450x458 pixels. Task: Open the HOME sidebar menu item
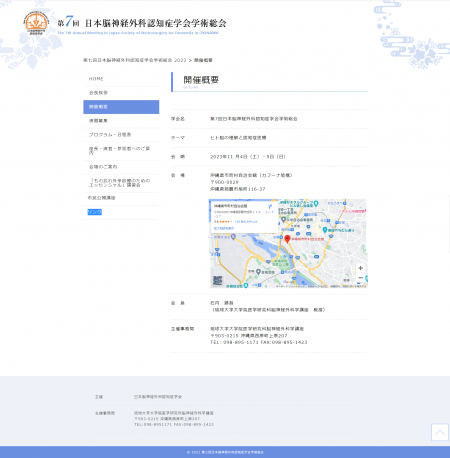tap(121, 79)
